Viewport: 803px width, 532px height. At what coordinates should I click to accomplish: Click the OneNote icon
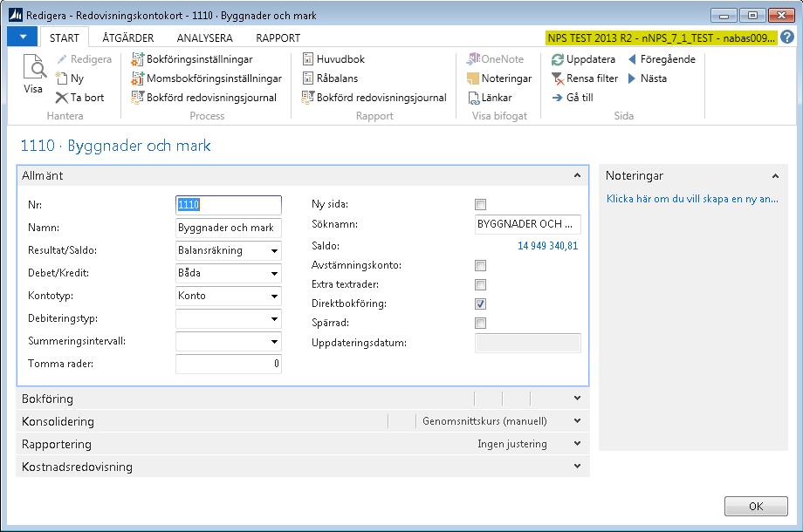point(473,59)
